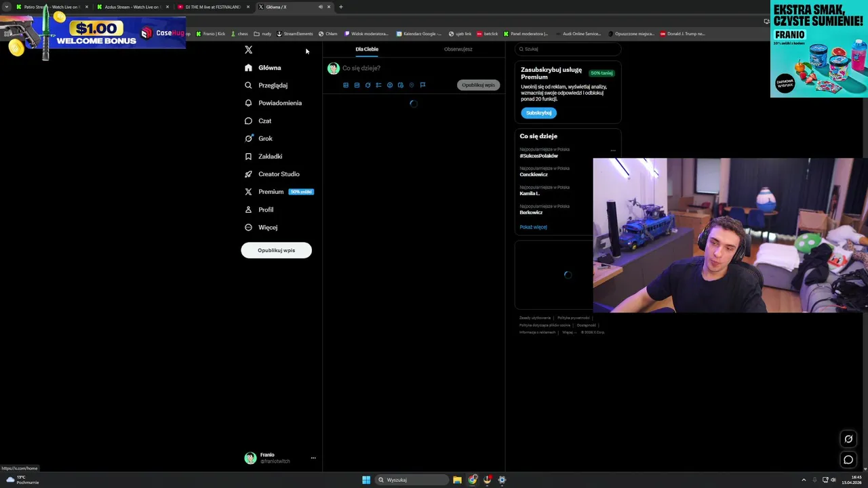Open the Audi Online Service bookmark

pyautogui.click(x=578, y=33)
